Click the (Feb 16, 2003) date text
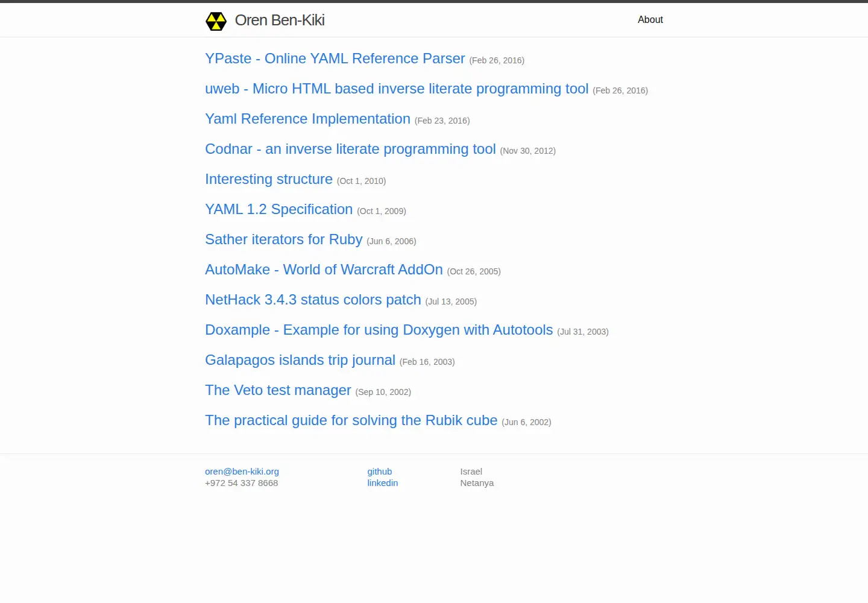868x603 pixels. pyautogui.click(x=427, y=362)
